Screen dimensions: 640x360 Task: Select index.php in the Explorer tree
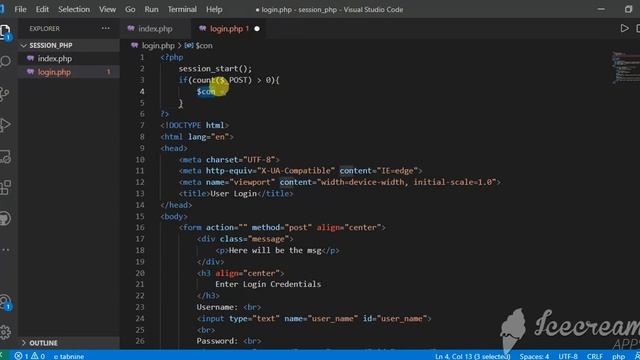[x=69, y=59]
